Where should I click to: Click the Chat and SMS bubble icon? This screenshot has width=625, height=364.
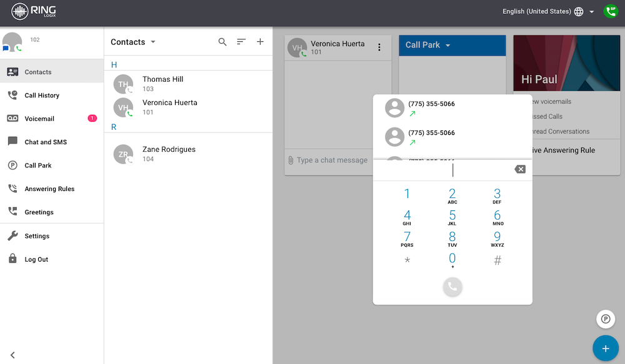tap(12, 141)
